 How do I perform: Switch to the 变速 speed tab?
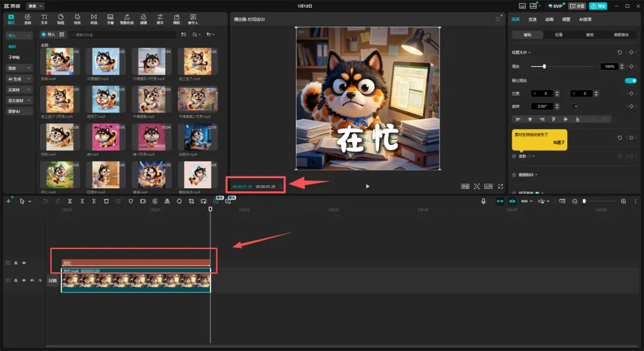click(532, 19)
